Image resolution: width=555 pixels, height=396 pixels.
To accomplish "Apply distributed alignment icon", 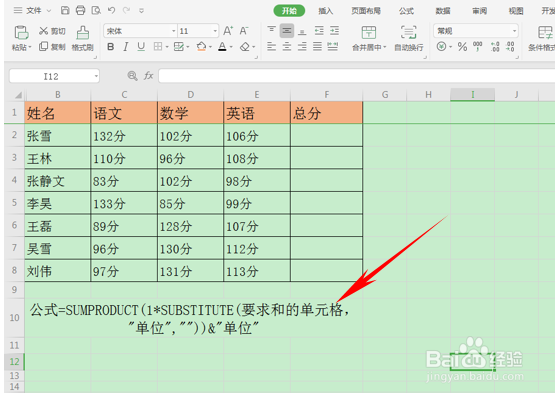I will [x=333, y=46].
